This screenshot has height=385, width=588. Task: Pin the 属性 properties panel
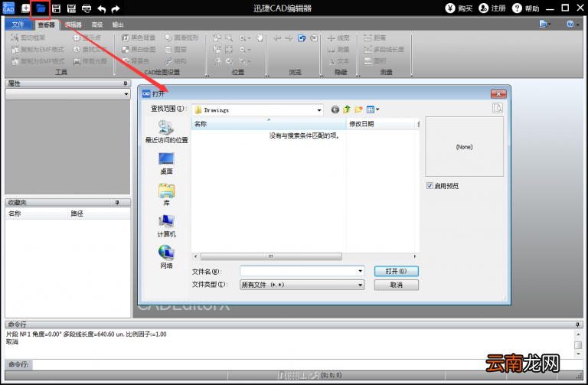(126, 83)
